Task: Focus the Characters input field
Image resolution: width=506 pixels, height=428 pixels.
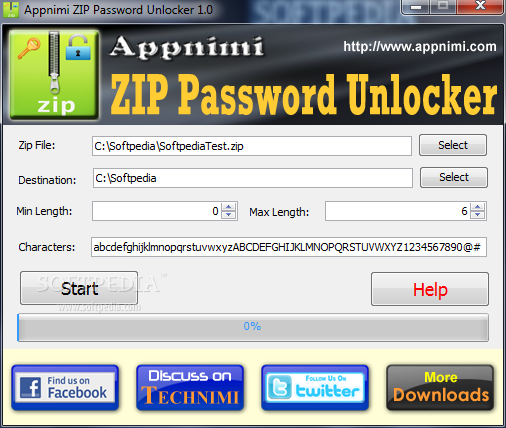Action: coord(289,247)
